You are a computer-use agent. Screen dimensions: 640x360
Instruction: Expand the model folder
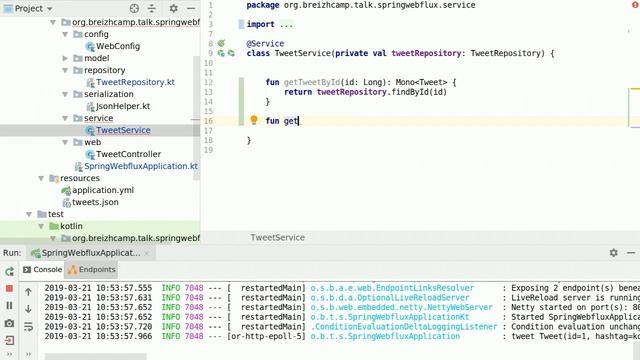coord(65,58)
